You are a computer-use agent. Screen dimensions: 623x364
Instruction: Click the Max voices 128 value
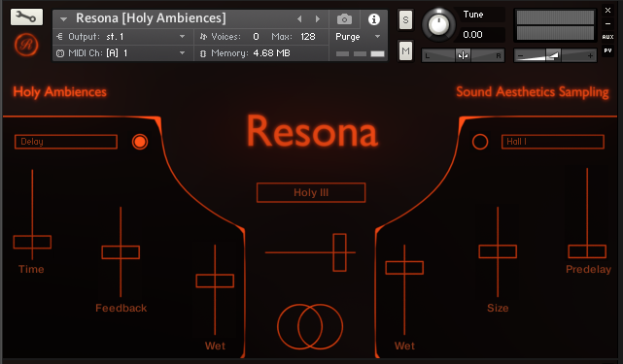point(308,37)
